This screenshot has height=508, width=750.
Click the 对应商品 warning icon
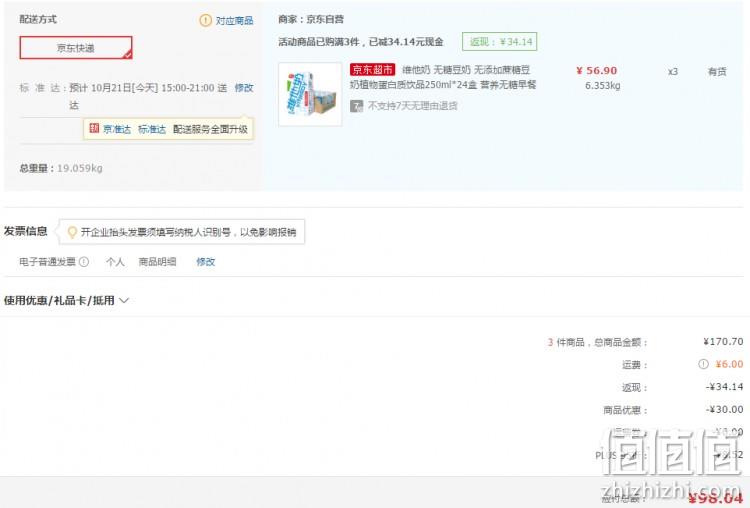205,21
